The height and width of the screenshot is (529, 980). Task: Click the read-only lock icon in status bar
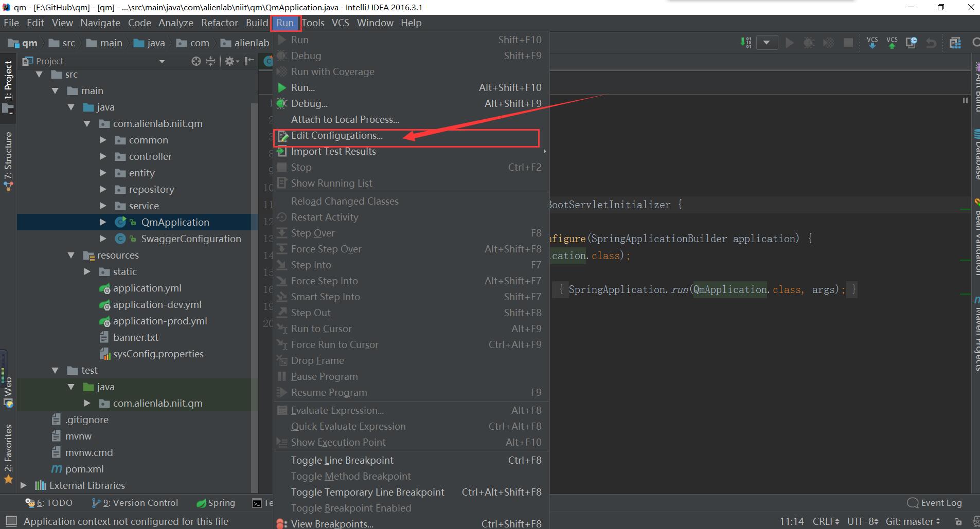[958, 522]
